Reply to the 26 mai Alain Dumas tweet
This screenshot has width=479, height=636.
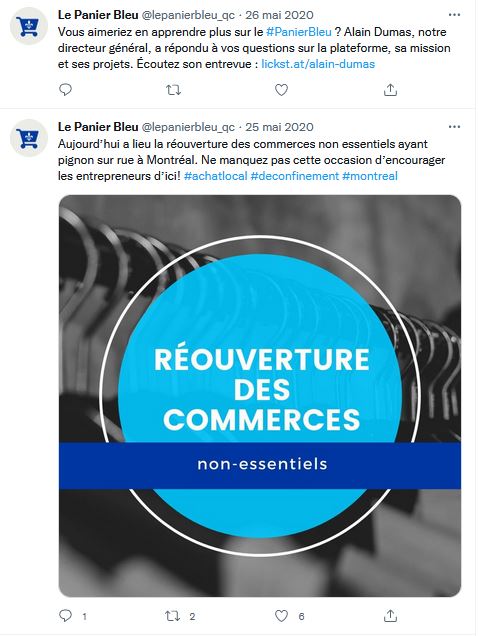(x=65, y=90)
